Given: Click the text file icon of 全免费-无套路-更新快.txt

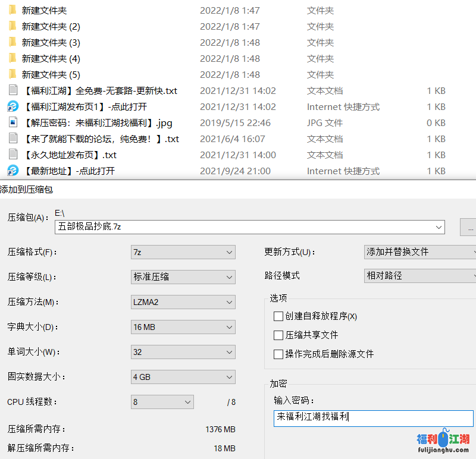Looking at the screenshot, I should [12, 90].
